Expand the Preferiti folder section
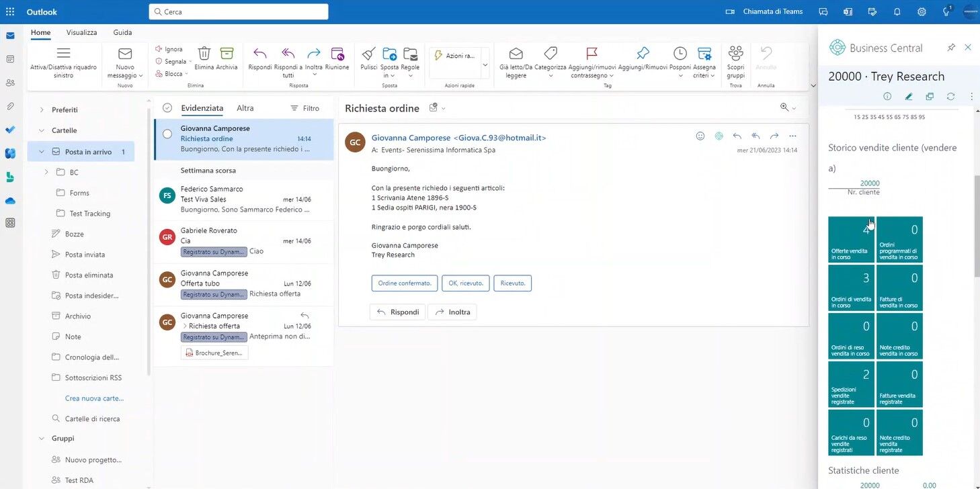This screenshot has height=489, width=980. (41, 109)
